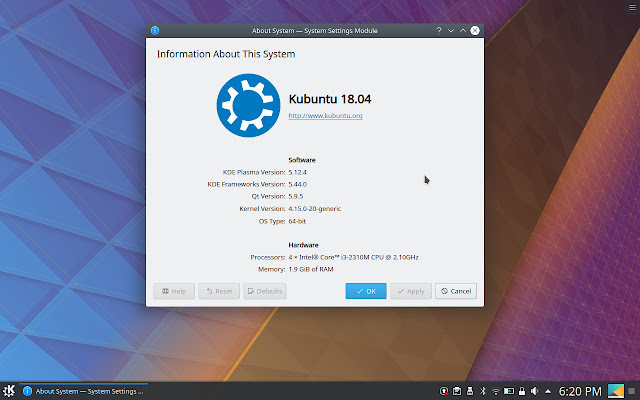Click the lock tray icon
The height and width of the screenshot is (400, 640).
point(522,391)
